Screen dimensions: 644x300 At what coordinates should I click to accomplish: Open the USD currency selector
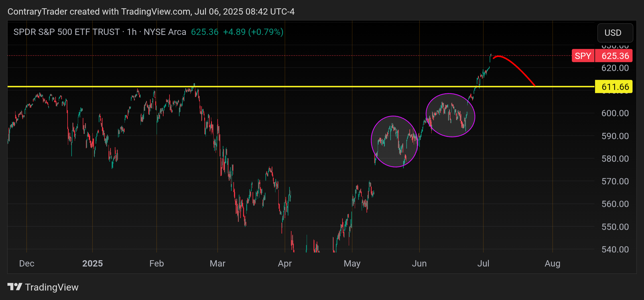(x=615, y=33)
